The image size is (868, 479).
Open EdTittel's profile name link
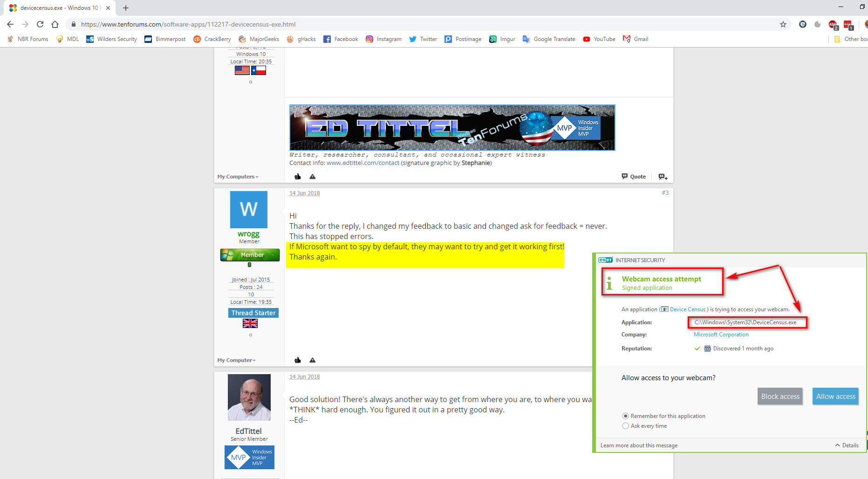coord(248,431)
